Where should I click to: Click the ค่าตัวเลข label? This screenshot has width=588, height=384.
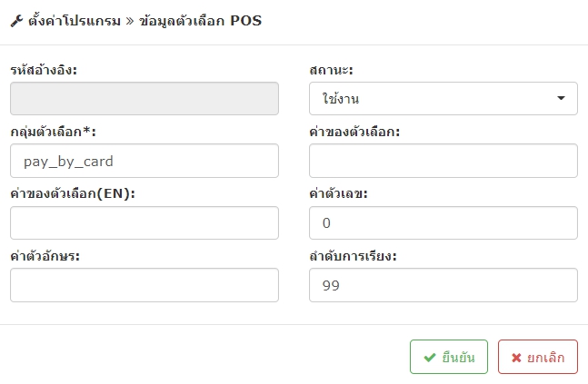[x=338, y=193]
